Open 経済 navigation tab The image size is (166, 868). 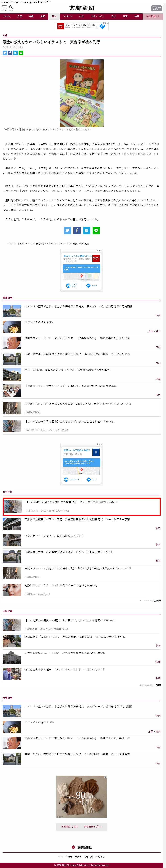tap(125, 16)
